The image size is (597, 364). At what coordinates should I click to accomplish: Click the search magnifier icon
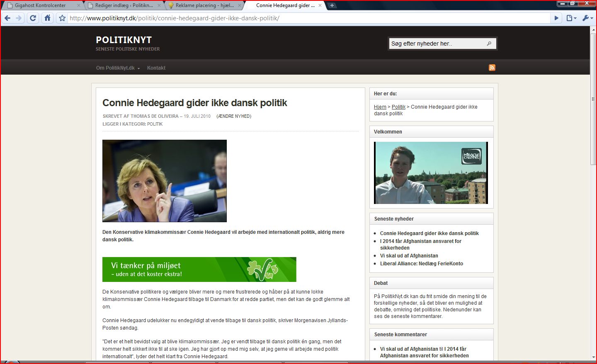(489, 44)
